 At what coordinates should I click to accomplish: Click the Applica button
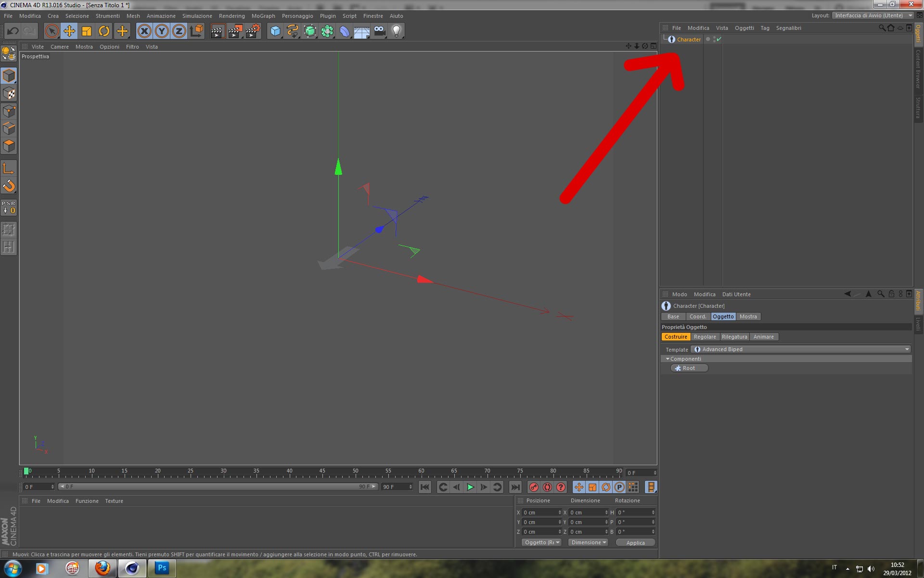pos(635,542)
